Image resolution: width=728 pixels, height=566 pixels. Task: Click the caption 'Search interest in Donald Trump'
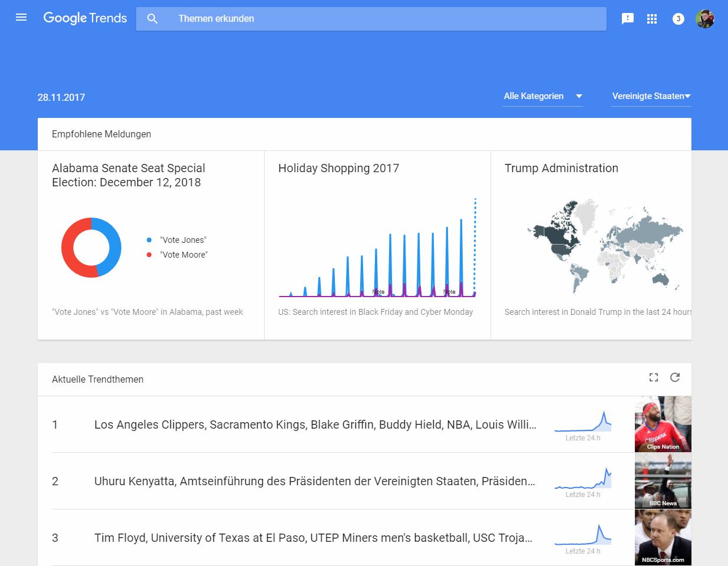(x=598, y=312)
